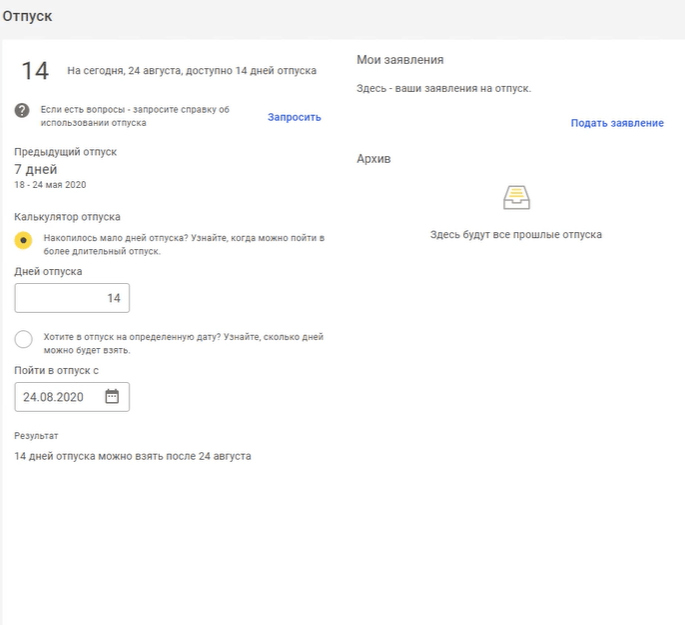
Task: Focus the Дней отпуска input field
Action: click(x=72, y=298)
